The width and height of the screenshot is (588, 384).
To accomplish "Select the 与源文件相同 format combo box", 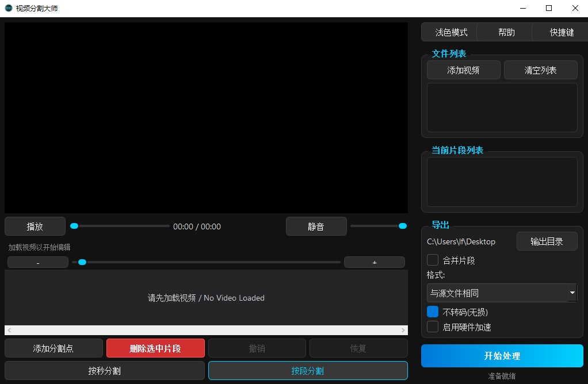I will [x=497, y=293].
